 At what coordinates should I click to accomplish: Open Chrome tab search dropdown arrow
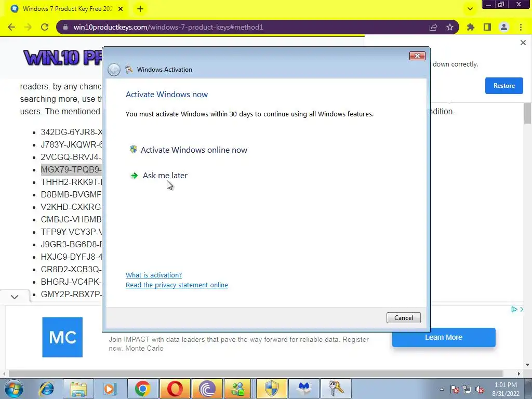tap(470, 9)
